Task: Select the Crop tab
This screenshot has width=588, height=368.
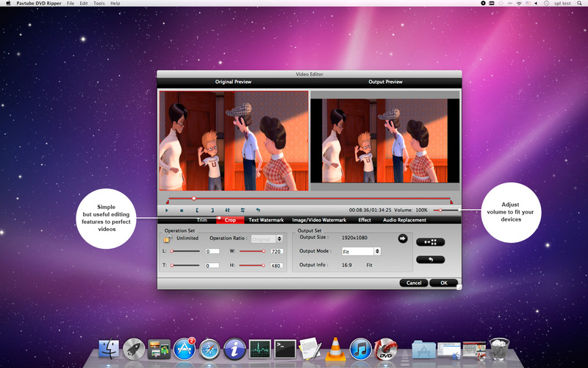Action: click(230, 220)
